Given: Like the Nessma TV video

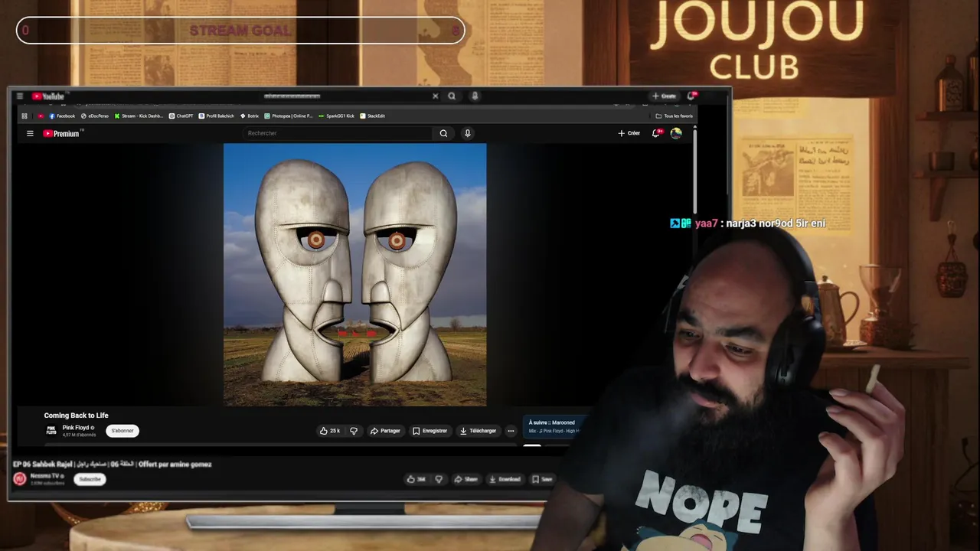Looking at the screenshot, I should pyautogui.click(x=416, y=479).
